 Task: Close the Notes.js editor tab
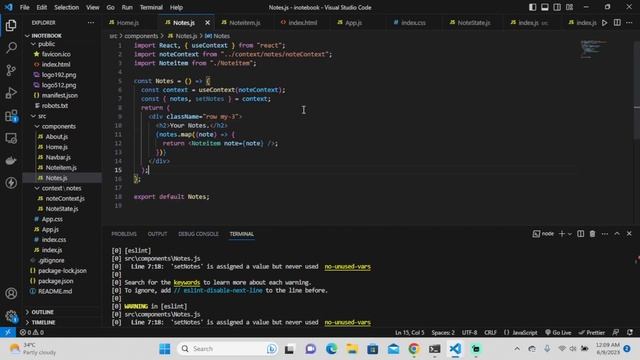tap(207, 23)
